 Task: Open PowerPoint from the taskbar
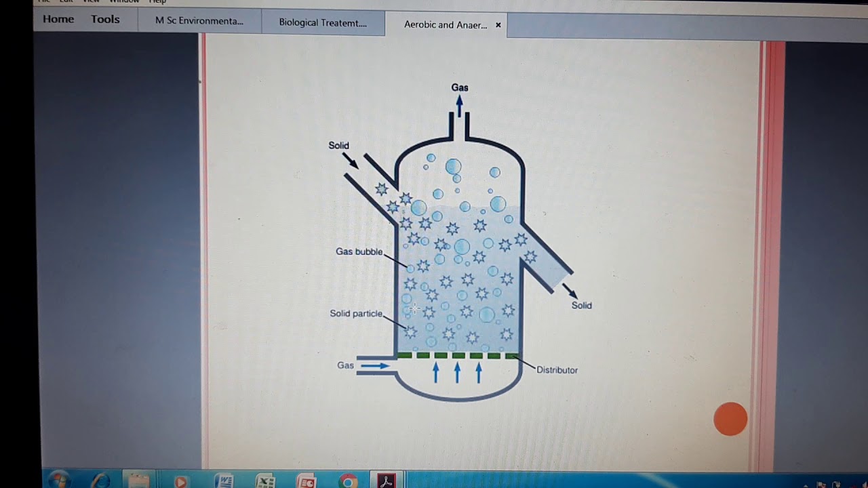(x=306, y=482)
